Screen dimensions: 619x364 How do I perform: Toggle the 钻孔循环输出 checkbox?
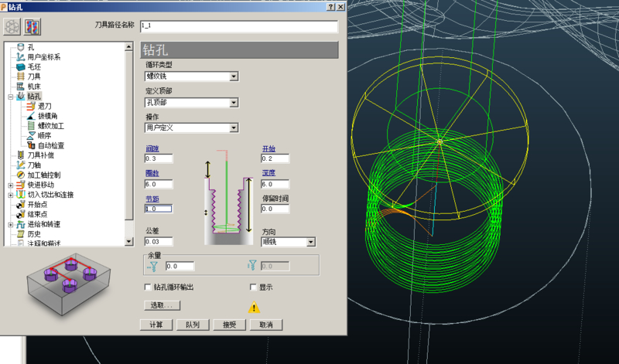(148, 287)
